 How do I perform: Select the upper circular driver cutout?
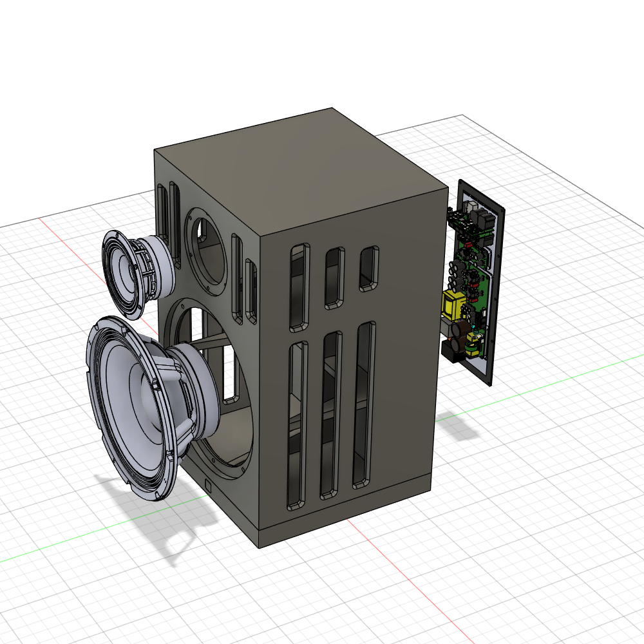[x=206, y=251]
